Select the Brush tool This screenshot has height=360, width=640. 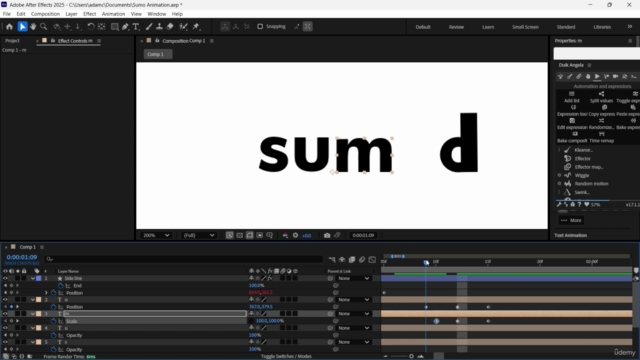149,27
